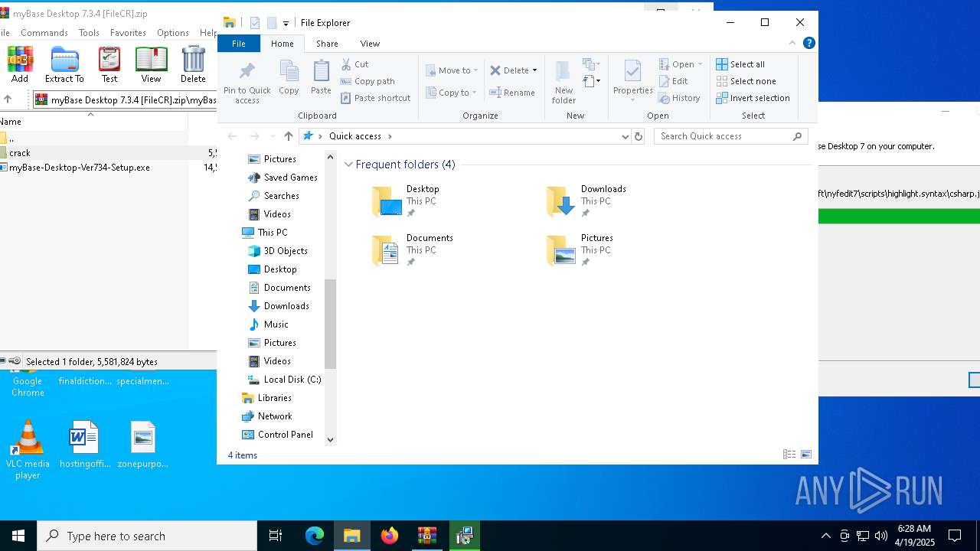This screenshot has height=551, width=980.
Task: Select Libraries in navigation pane
Action: click(266, 398)
